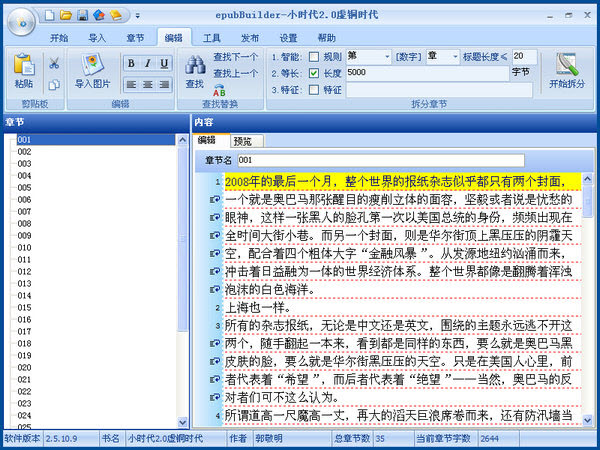This screenshot has width=600, height=450.
Task: Click the version 2.5.10.9 in status bar
Action: [61, 439]
